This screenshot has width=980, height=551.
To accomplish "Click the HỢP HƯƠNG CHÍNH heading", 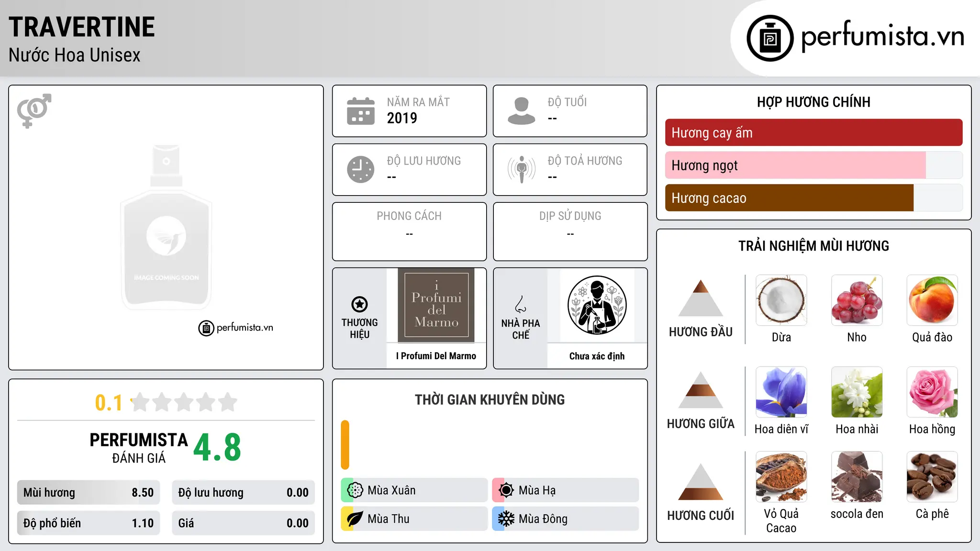I will [813, 102].
